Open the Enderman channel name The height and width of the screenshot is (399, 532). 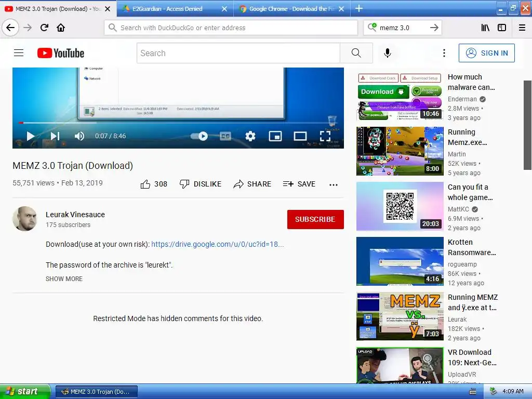tap(462, 99)
